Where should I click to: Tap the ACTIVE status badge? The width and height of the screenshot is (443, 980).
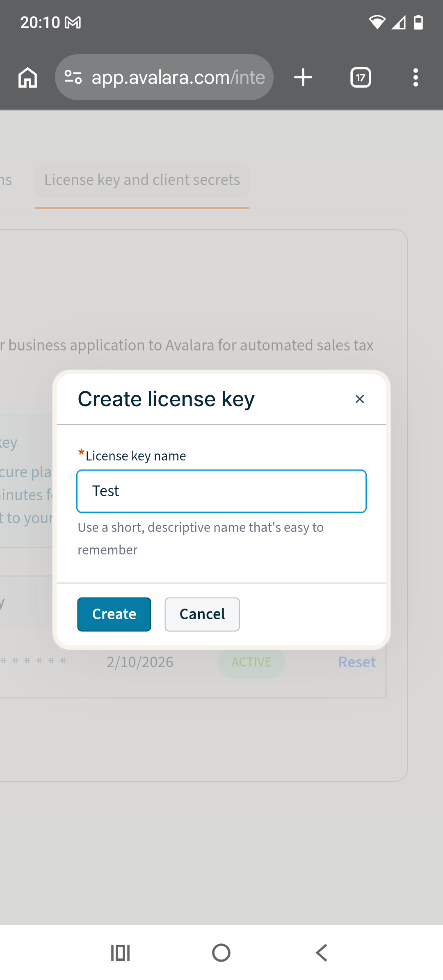tap(251, 662)
